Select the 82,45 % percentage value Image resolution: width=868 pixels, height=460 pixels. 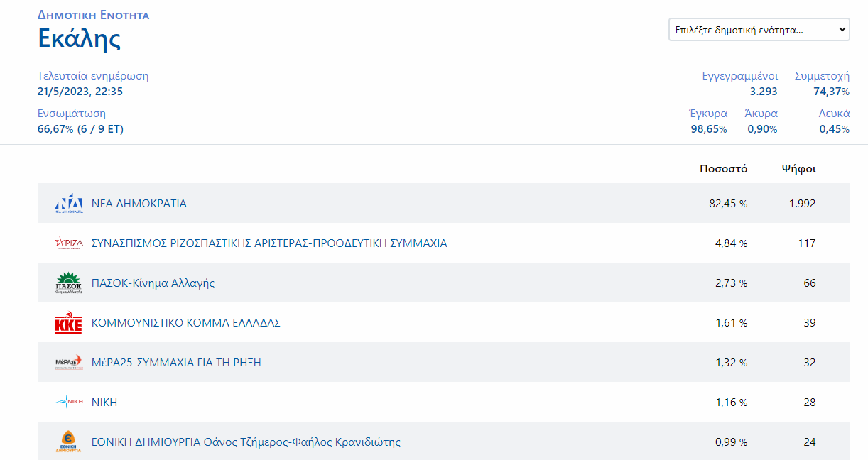(x=728, y=203)
